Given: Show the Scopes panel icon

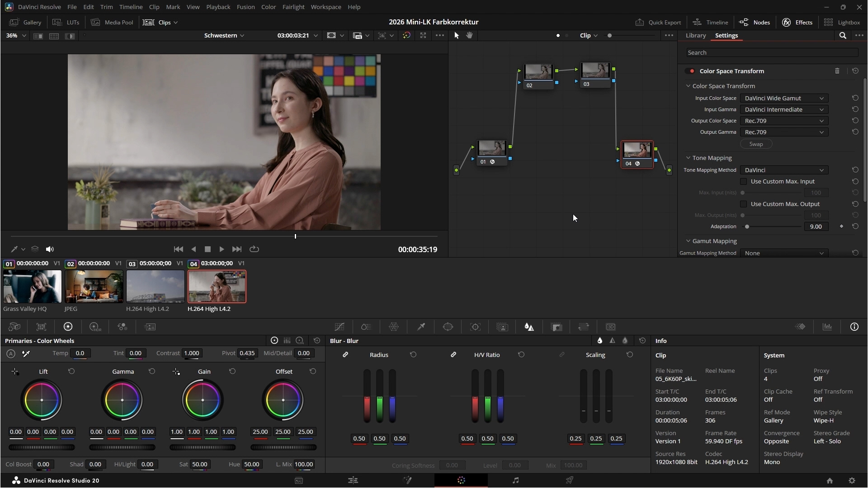Looking at the screenshot, I should [827, 327].
